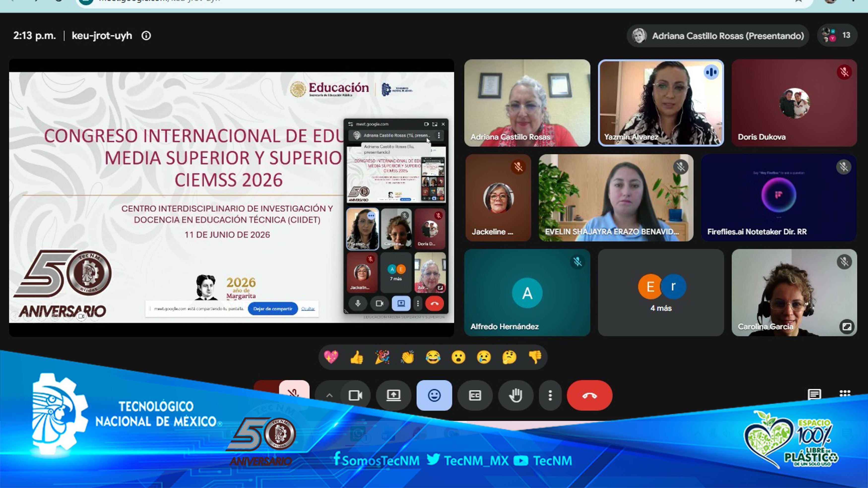Send the thumbs up reaction emoji
868x488 pixels.
[356, 357]
